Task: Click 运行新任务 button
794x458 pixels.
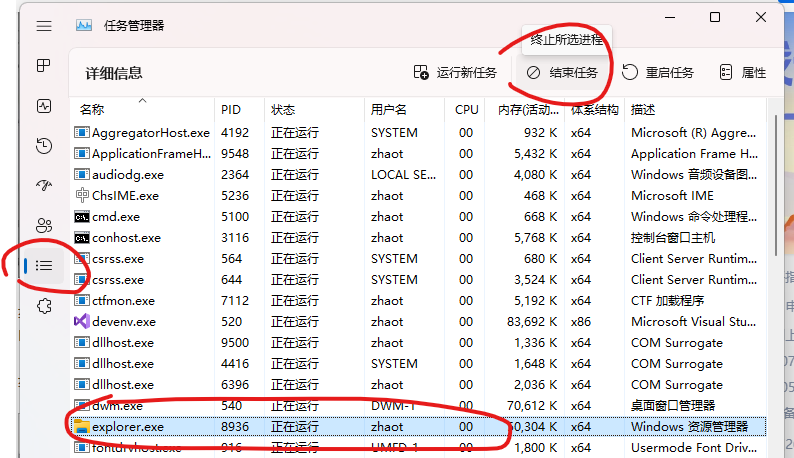Action: tap(455, 73)
